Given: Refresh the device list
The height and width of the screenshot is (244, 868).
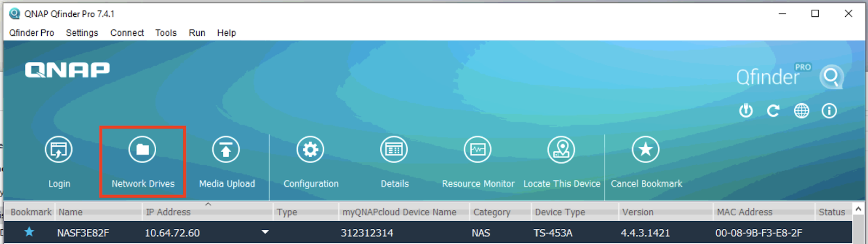Looking at the screenshot, I should coord(773,111).
